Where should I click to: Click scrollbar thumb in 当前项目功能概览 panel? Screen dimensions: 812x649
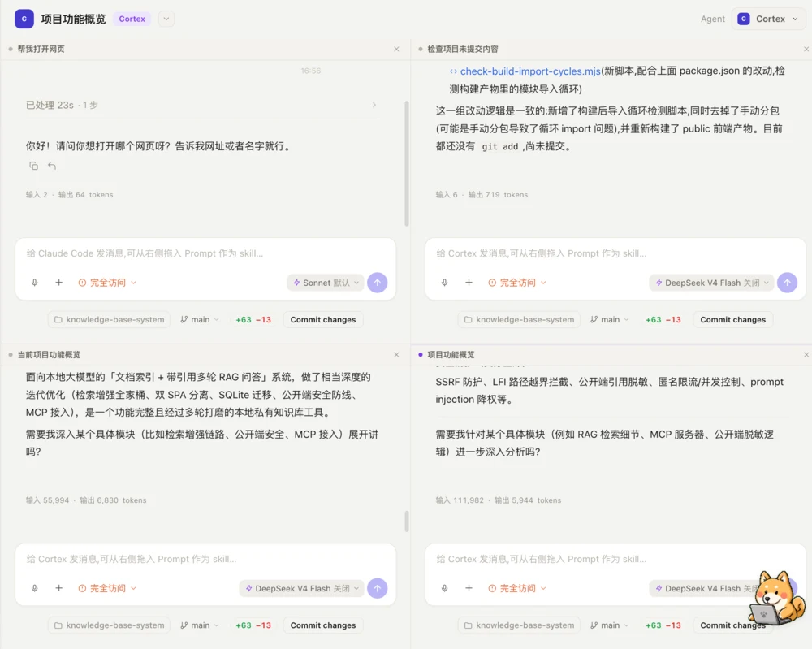(407, 521)
